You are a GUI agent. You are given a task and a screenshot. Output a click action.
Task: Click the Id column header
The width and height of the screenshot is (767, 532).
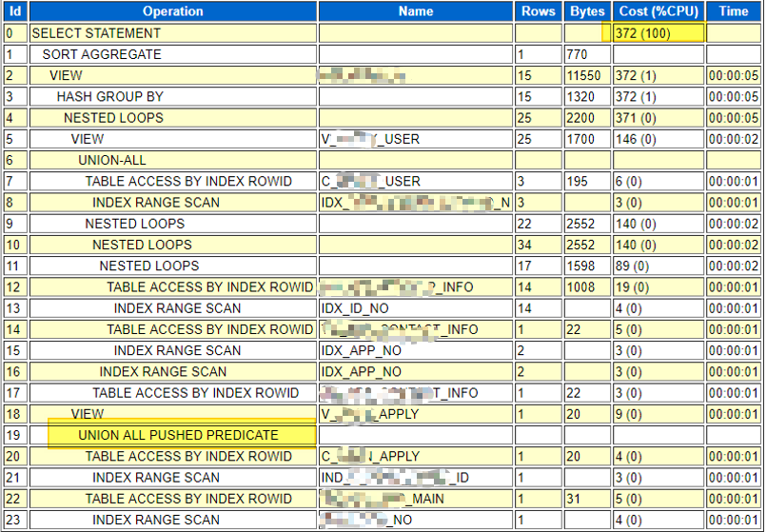point(14,11)
